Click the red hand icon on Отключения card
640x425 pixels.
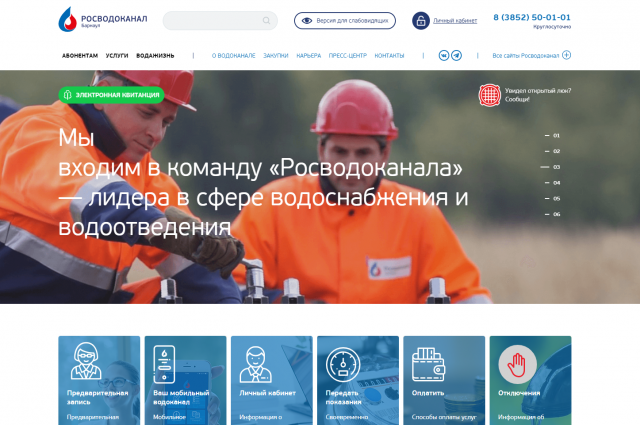coord(517,364)
